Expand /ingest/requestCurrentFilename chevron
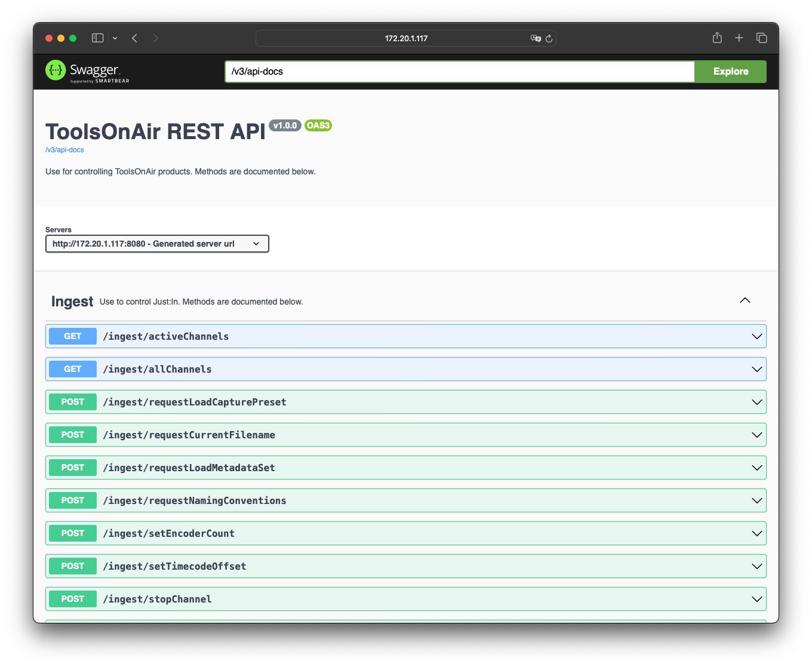 (x=757, y=435)
